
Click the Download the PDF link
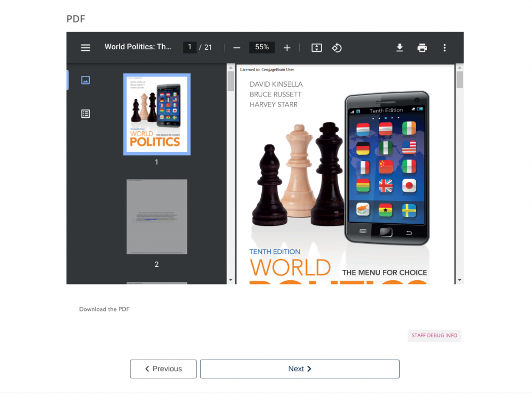click(x=104, y=309)
